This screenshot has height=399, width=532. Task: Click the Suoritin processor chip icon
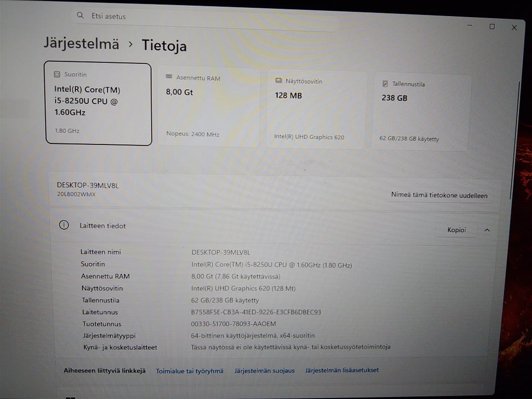pos(57,74)
